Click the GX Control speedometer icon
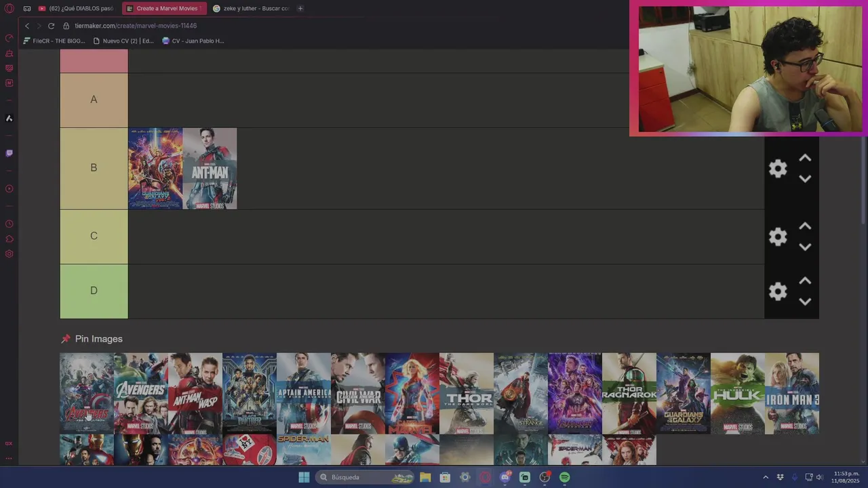 click(9, 38)
